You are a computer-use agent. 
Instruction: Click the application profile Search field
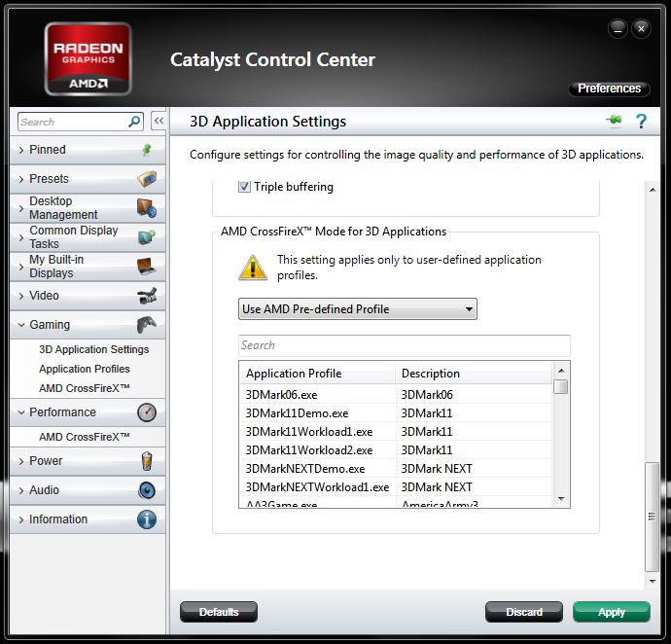tap(404, 345)
